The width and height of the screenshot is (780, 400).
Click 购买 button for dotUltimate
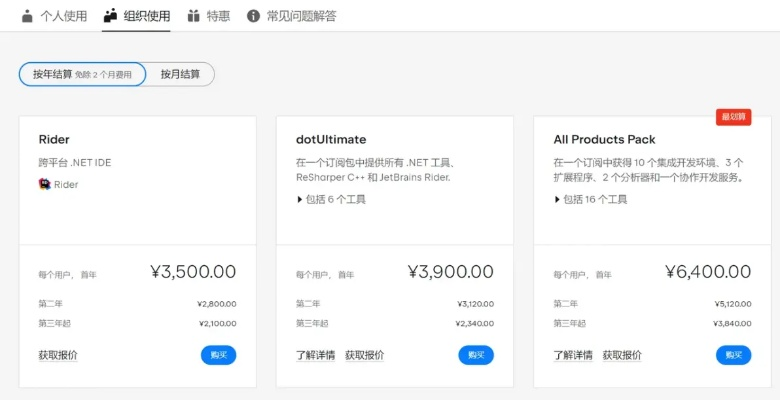476,355
